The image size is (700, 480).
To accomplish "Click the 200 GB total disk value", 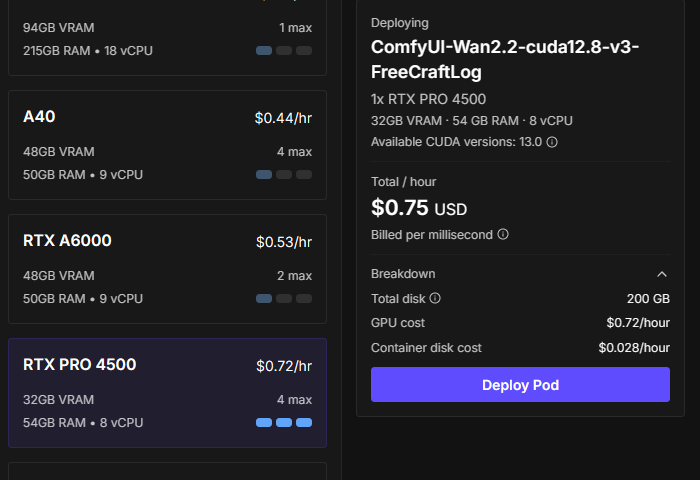I will 648,299.
